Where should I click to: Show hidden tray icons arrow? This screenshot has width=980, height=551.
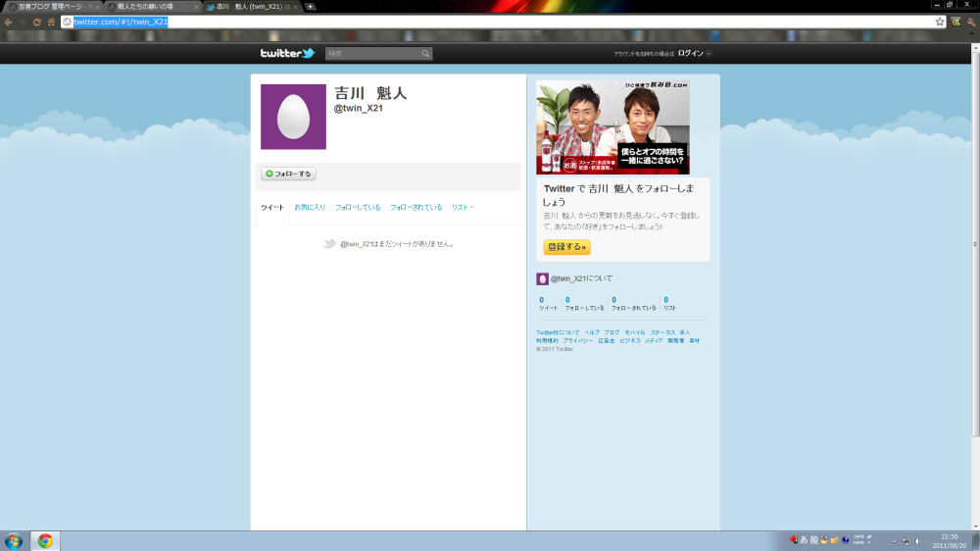pyautogui.click(x=894, y=541)
